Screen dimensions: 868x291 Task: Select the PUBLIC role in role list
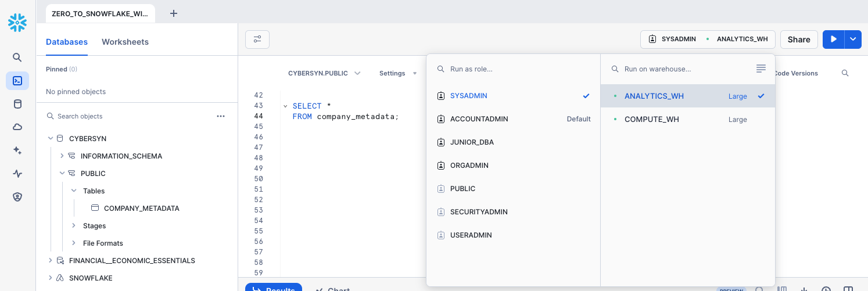(x=513, y=189)
